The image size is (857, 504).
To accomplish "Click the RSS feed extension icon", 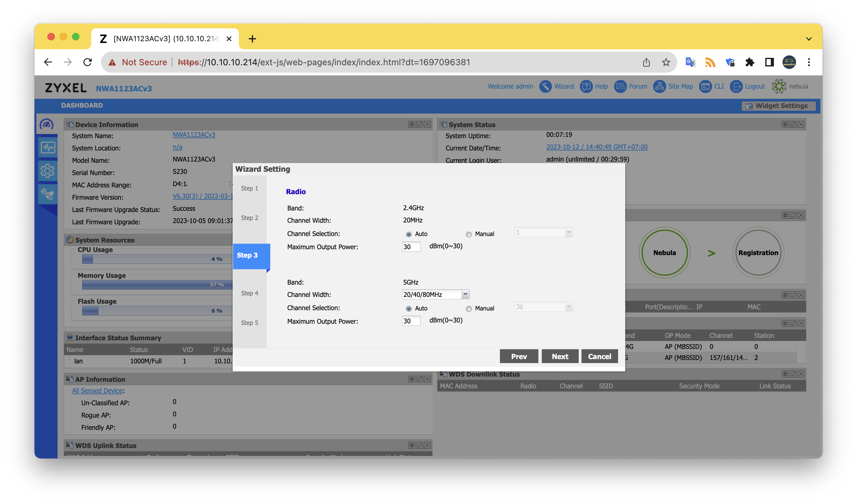I will 710,62.
